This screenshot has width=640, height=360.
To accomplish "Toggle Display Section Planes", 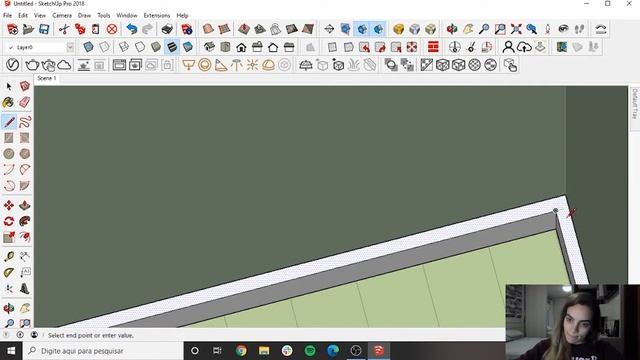I will (345, 29).
